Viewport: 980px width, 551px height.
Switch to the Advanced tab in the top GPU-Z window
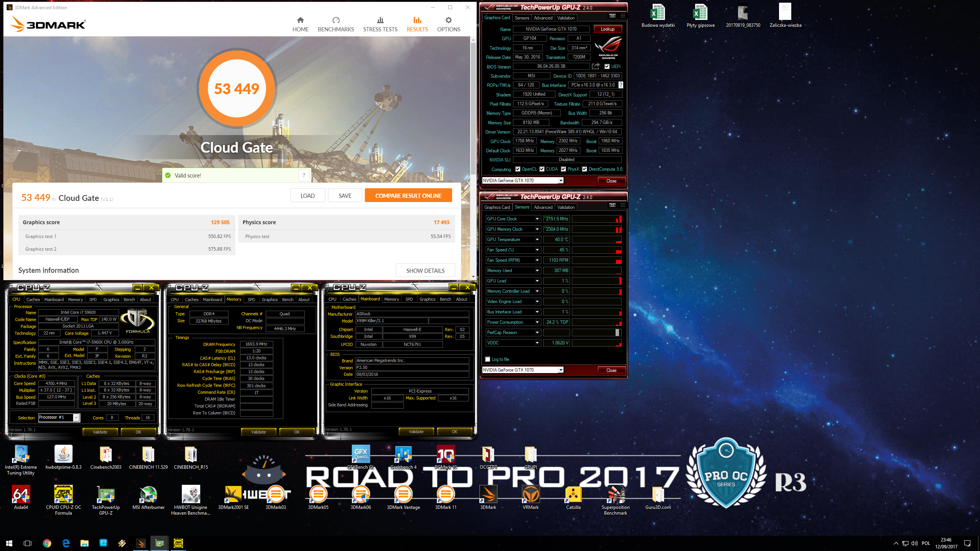[543, 18]
